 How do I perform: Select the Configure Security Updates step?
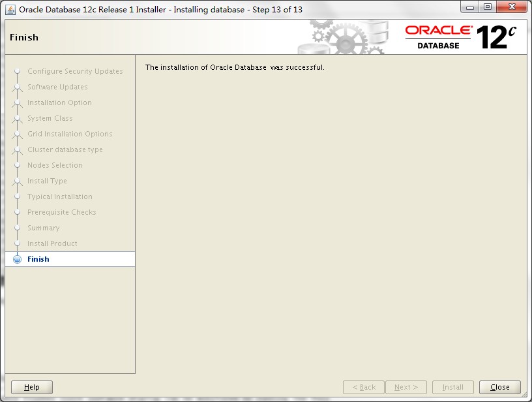75,72
